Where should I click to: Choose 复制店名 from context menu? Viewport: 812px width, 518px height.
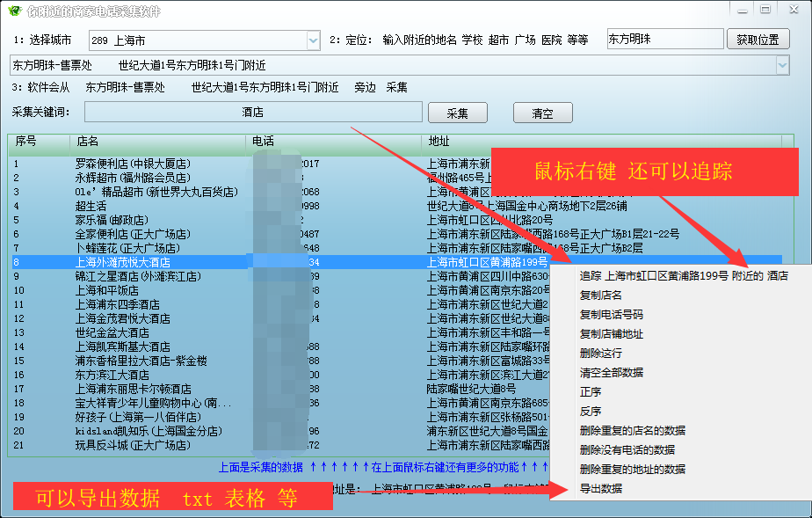coord(601,295)
